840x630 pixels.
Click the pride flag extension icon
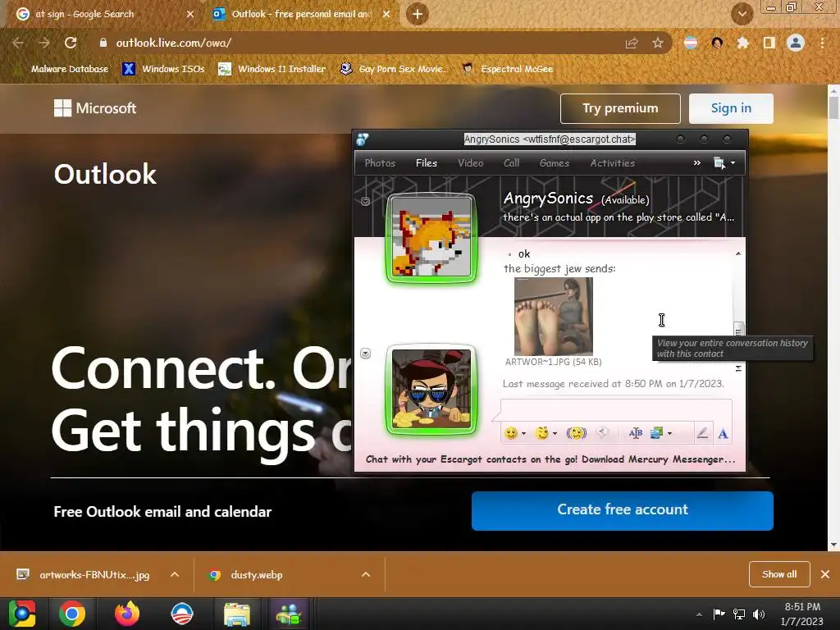(691, 43)
